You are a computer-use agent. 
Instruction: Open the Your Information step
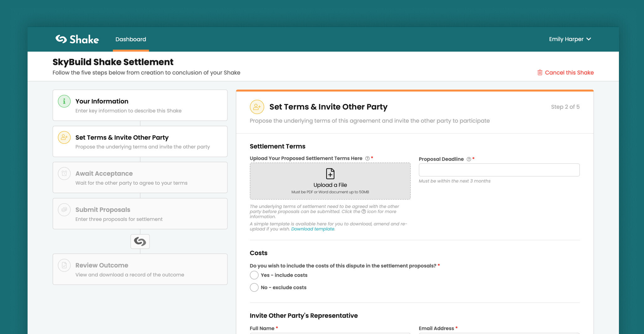point(140,105)
